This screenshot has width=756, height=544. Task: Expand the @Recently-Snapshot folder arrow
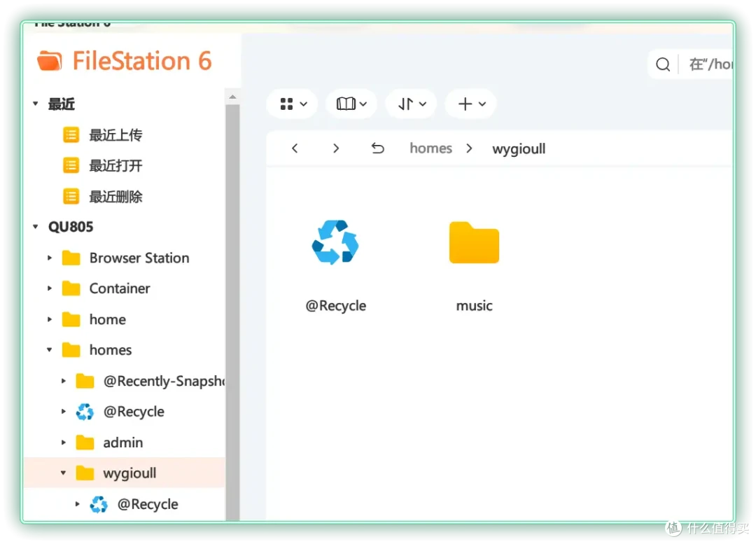(63, 381)
